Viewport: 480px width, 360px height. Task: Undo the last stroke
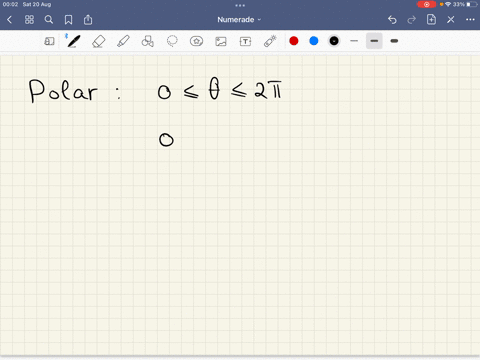click(392, 20)
